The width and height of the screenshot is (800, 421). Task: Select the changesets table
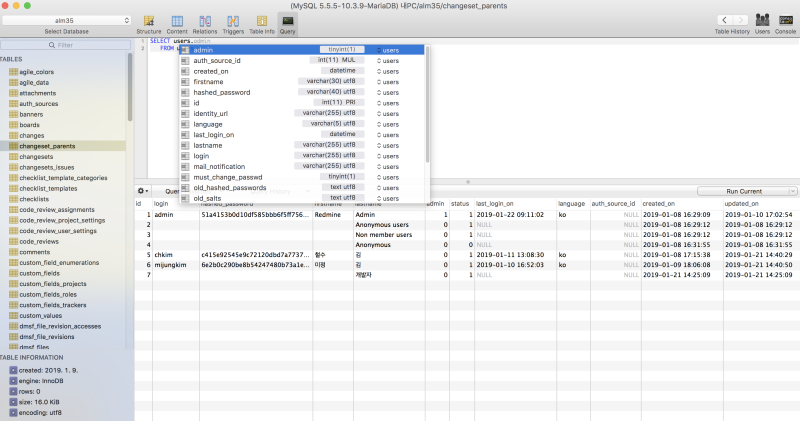coord(36,157)
